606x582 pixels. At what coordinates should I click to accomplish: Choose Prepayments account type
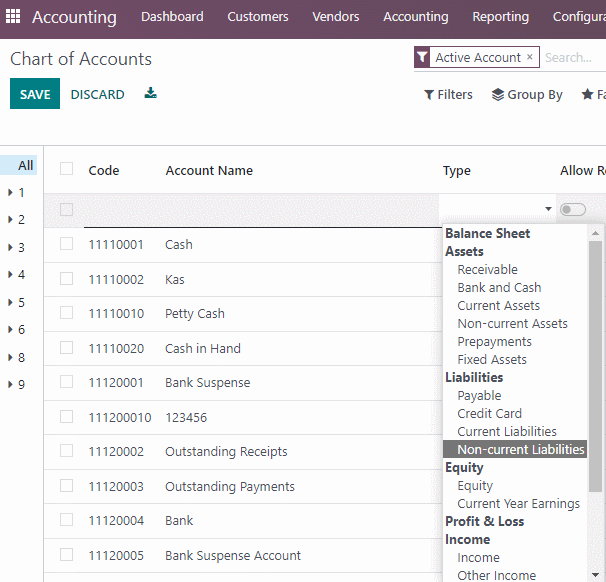[494, 342]
